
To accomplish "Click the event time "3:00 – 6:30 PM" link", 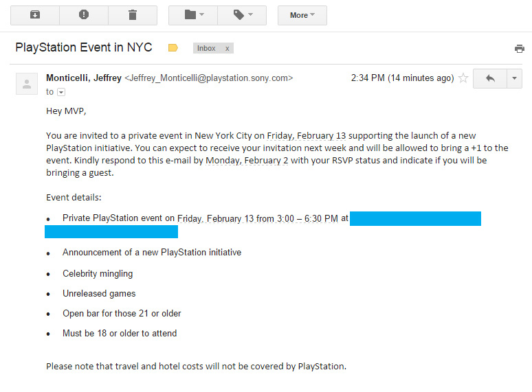I will 307,219.
